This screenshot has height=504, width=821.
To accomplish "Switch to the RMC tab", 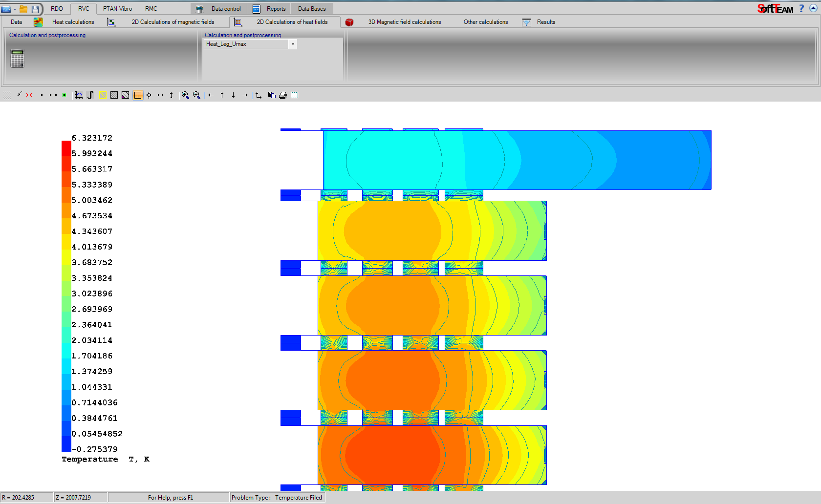I will (x=151, y=9).
